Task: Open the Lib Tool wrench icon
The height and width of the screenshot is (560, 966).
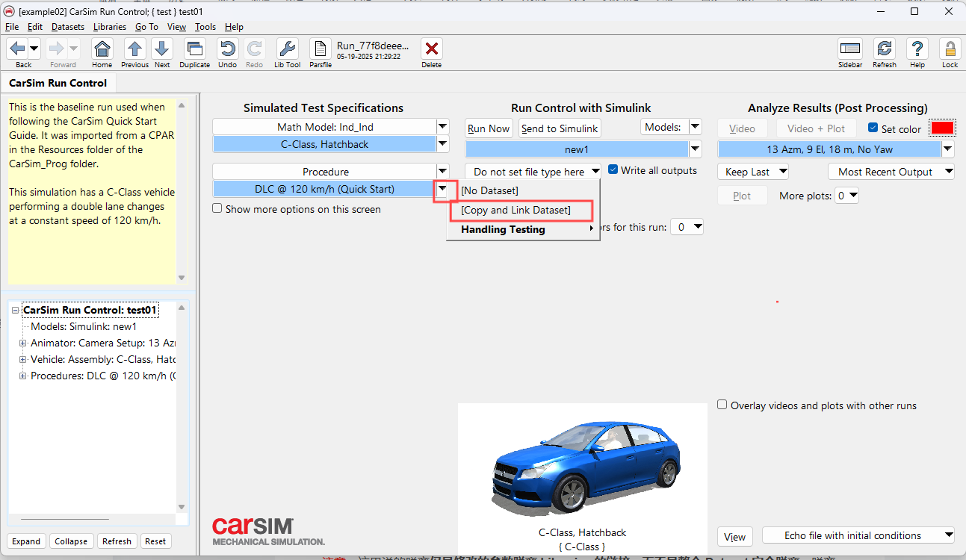Action: (x=288, y=49)
